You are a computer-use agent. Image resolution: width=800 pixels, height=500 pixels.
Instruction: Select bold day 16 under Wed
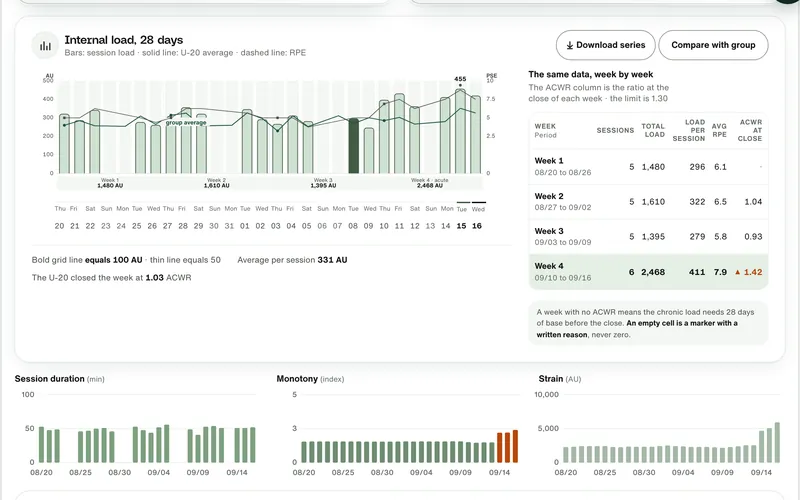477,226
